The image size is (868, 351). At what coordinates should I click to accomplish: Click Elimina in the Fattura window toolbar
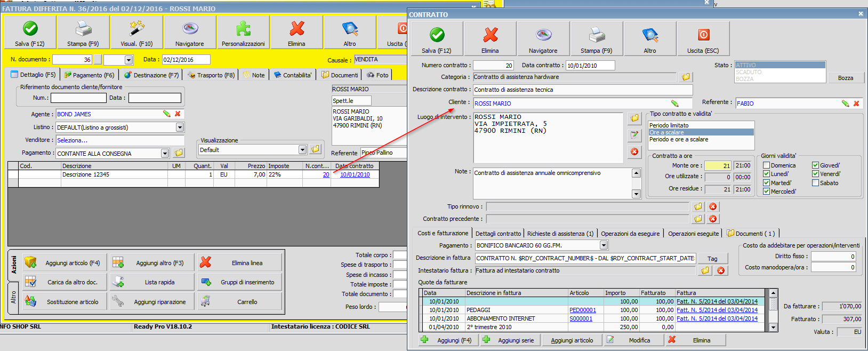[x=296, y=33]
